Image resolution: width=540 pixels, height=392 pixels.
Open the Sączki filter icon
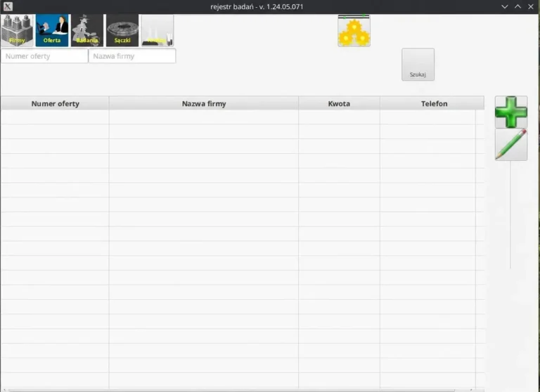coord(122,30)
